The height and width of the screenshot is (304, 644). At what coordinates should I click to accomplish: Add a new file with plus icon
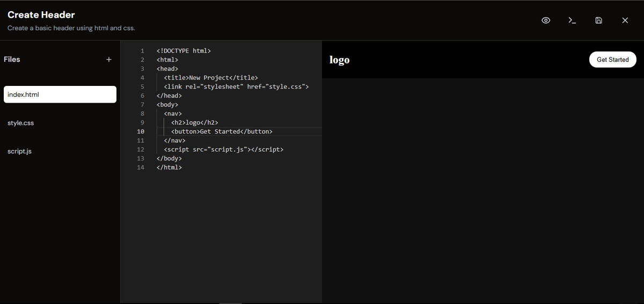point(109,60)
